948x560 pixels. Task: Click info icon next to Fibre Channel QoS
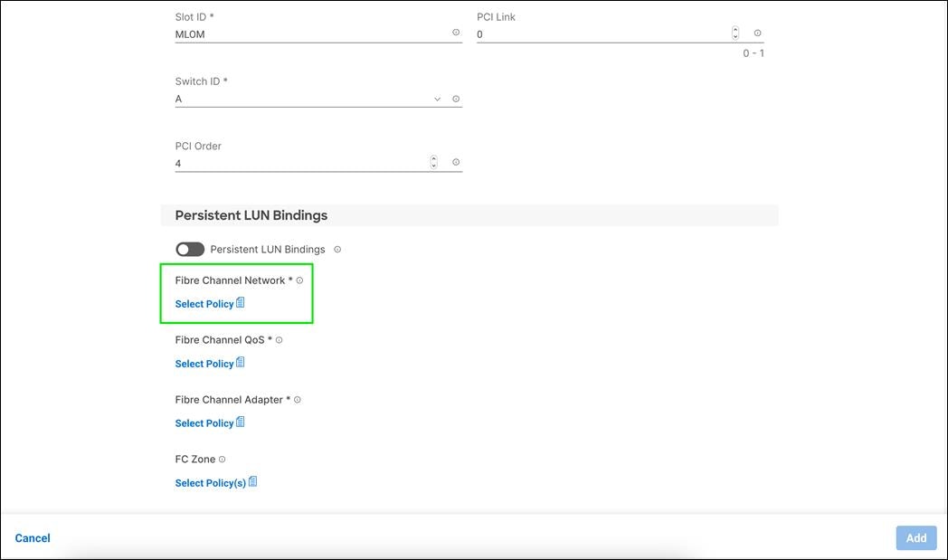tap(280, 340)
